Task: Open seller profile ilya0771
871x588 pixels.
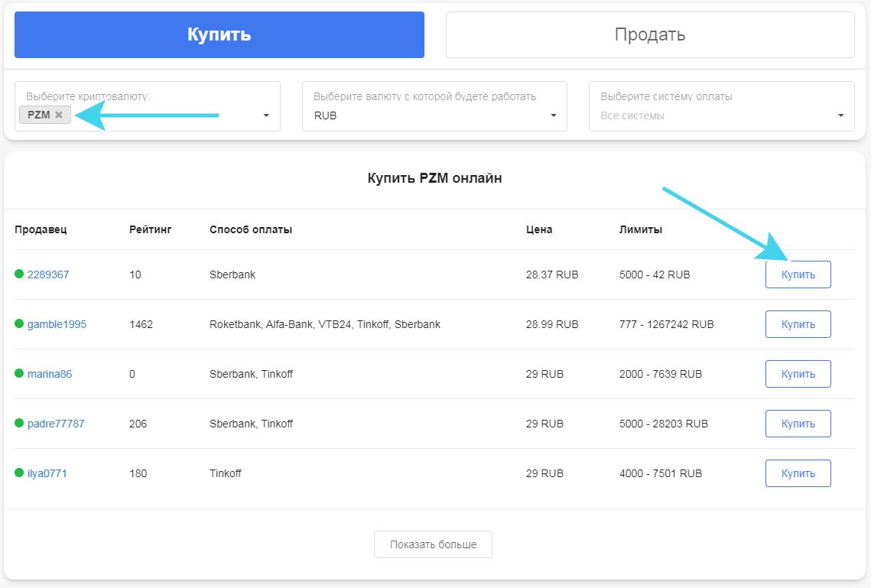Action: click(47, 473)
